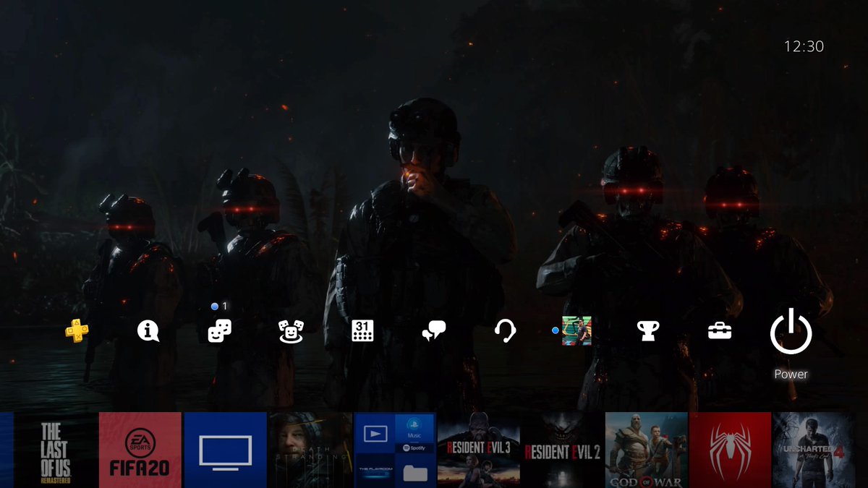Launch Death Stranding game tile
The height and width of the screenshot is (488, 868).
tap(310, 450)
